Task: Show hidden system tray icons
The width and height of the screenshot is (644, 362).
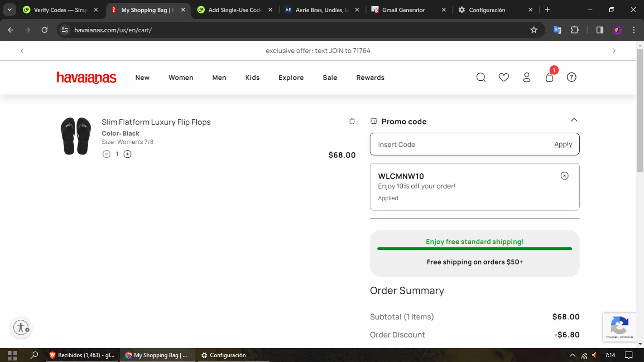Action: [x=572, y=355]
